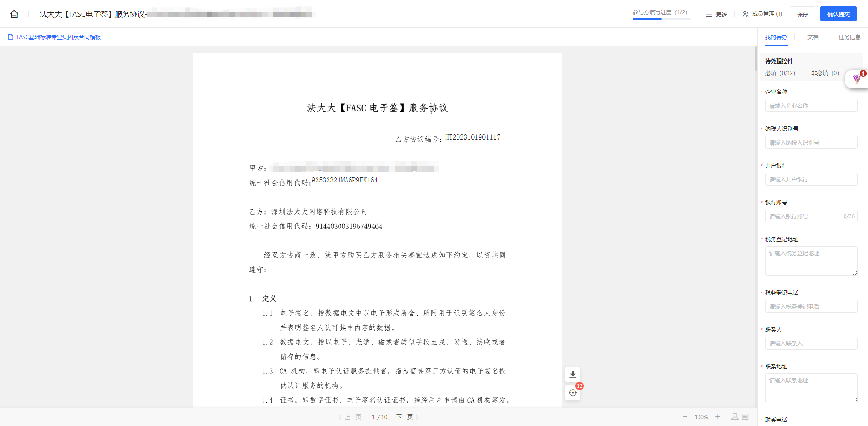Focus the 企业名称 input field
Image resolution: width=868 pixels, height=426 pixels.
click(811, 105)
